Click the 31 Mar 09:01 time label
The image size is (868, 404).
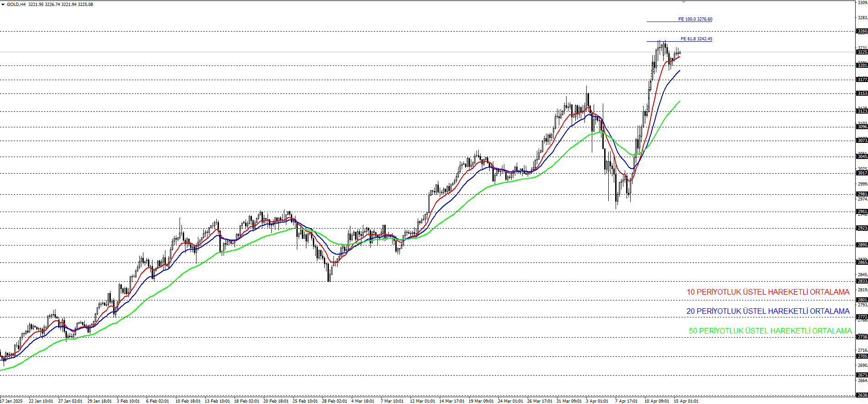(569, 401)
